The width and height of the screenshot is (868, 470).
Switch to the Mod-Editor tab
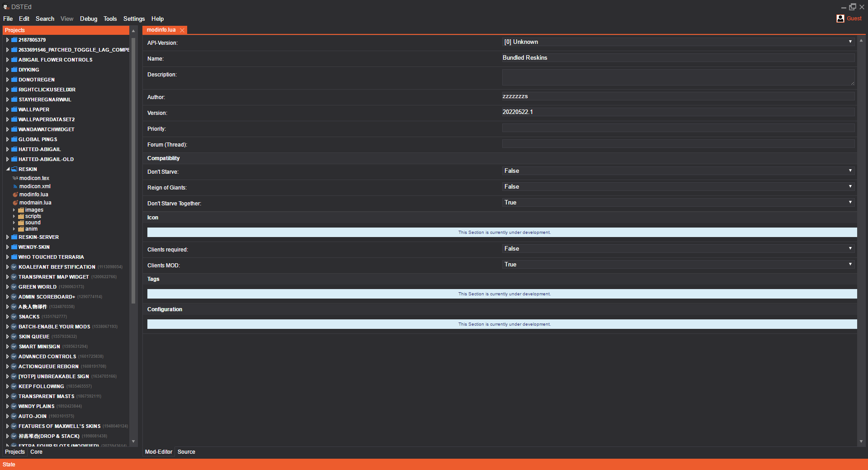pos(158,452)
